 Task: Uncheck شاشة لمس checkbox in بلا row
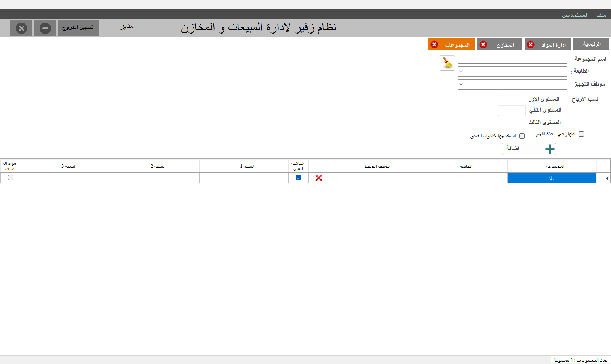(298, 178)
